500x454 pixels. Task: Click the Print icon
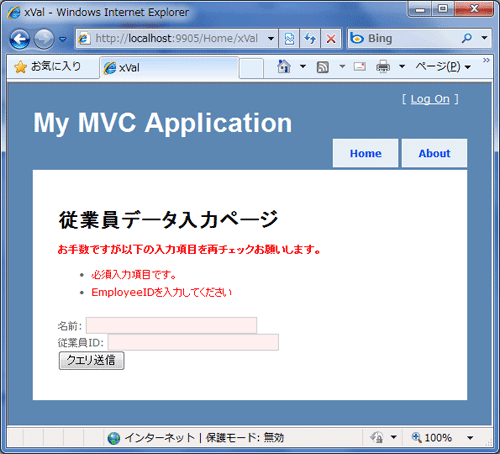click(x=383, y=67)
